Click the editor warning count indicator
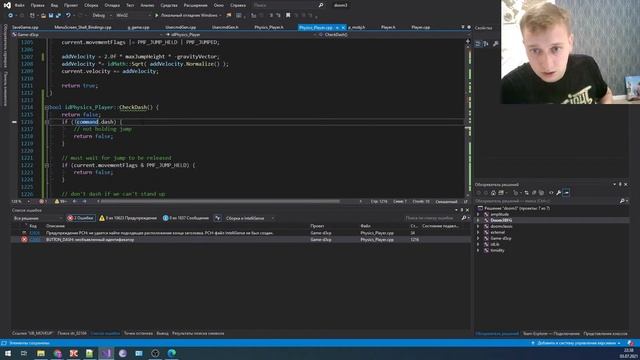 pos(60,201)
